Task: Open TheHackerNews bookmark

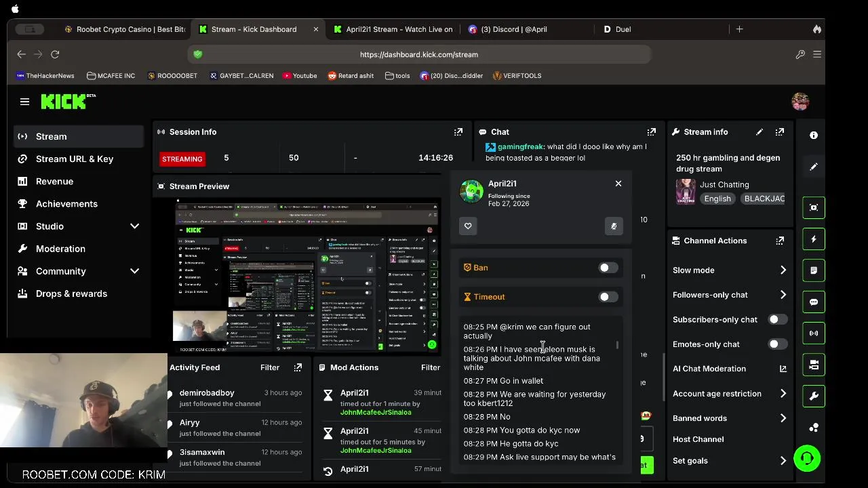Action: coord(45,76)
